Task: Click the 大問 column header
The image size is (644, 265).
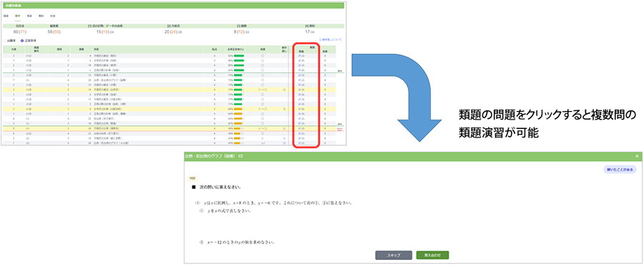Action: click(14, 49)
